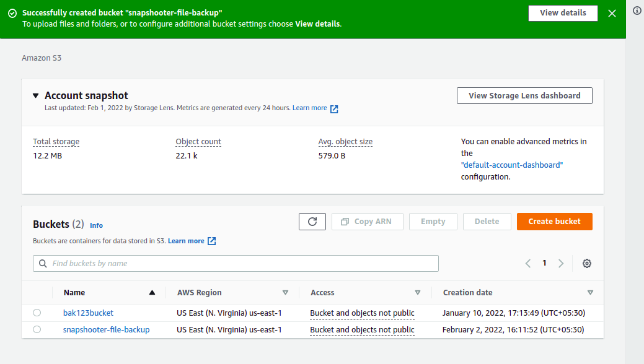
Task: Sort buckets by Name column
Action: point(152,293)
